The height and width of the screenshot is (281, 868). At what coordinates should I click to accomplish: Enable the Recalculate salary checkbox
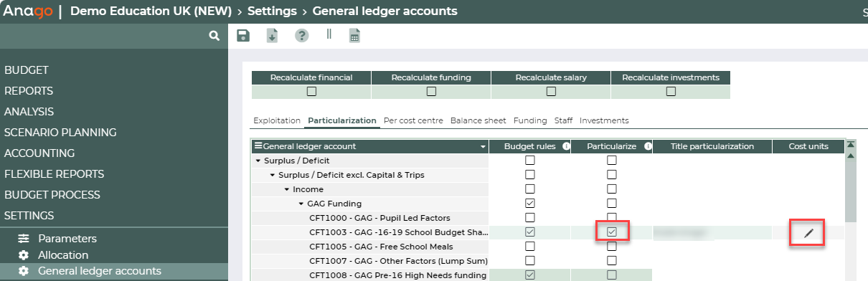click(x=551, y=91)
